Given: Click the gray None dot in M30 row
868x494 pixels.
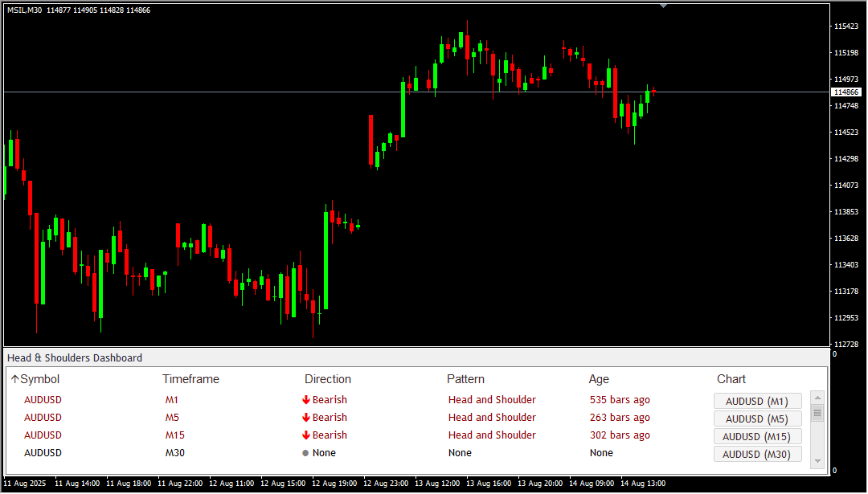Looking at the screenshot, I should (305, 453).
